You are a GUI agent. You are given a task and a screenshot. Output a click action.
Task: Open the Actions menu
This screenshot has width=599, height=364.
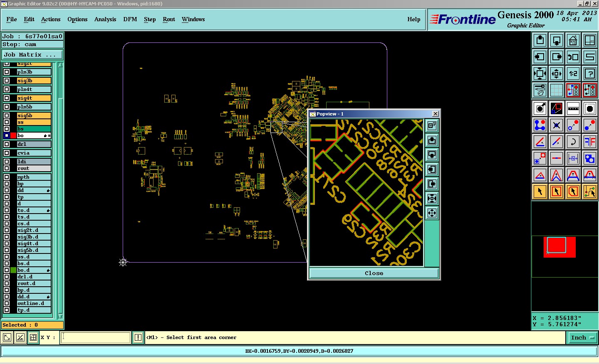(x=51, y=19)
